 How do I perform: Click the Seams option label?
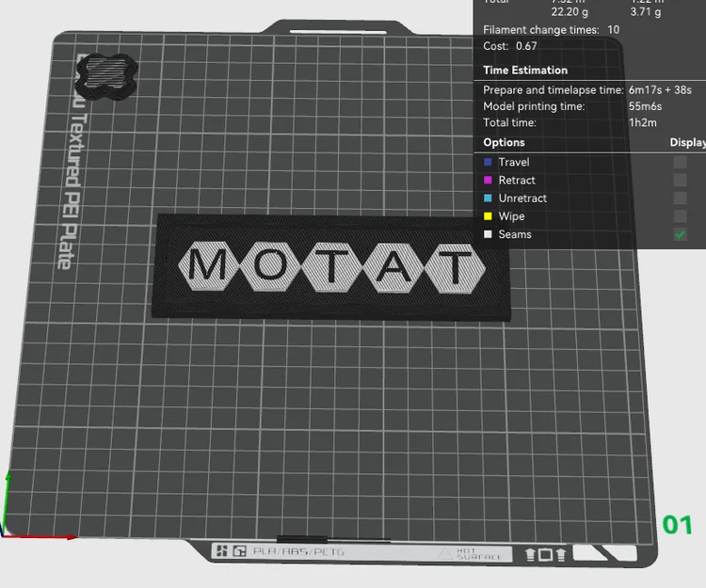click(515, 234)
